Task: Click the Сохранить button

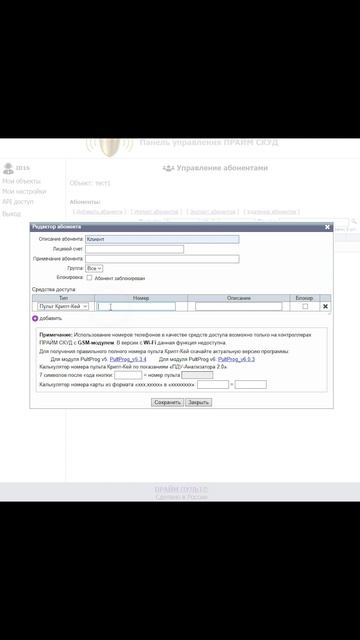Action: (167, 402)
